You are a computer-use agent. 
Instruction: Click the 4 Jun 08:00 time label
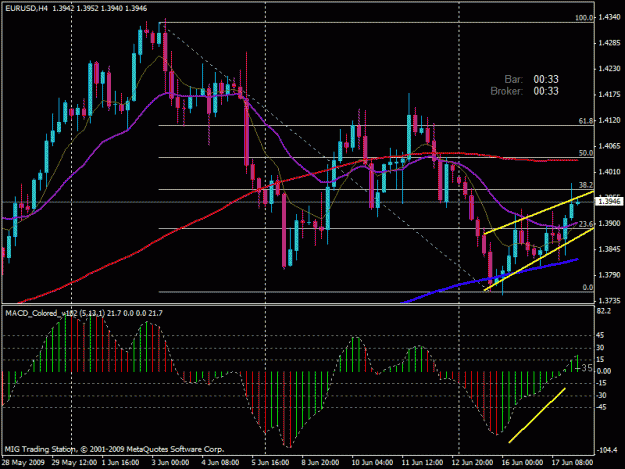pyautogui.click(x=220, y=463)
